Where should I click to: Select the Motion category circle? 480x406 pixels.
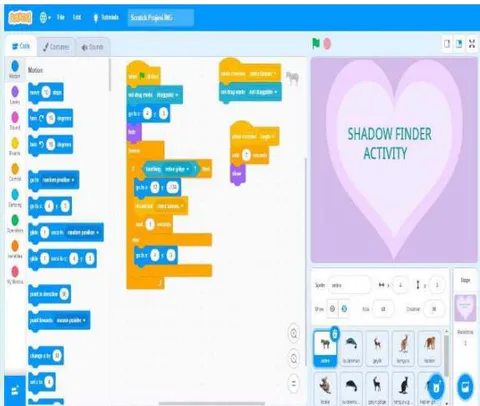15,66
